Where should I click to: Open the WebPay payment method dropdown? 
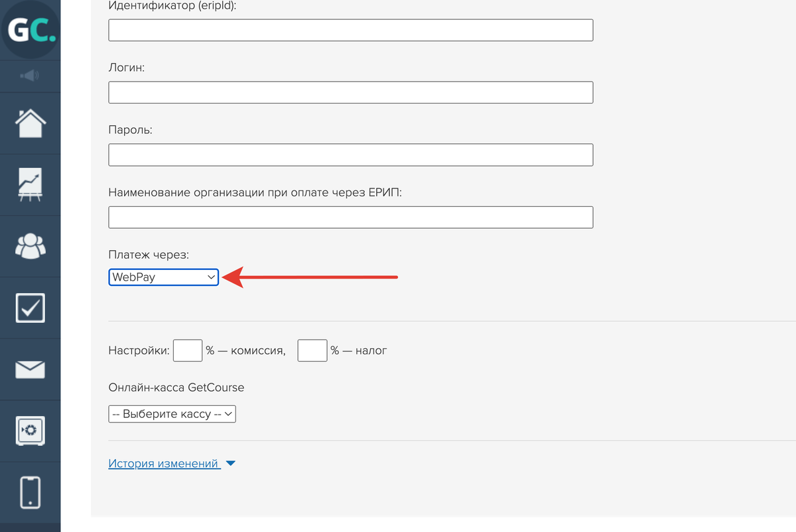click(164, 277)
